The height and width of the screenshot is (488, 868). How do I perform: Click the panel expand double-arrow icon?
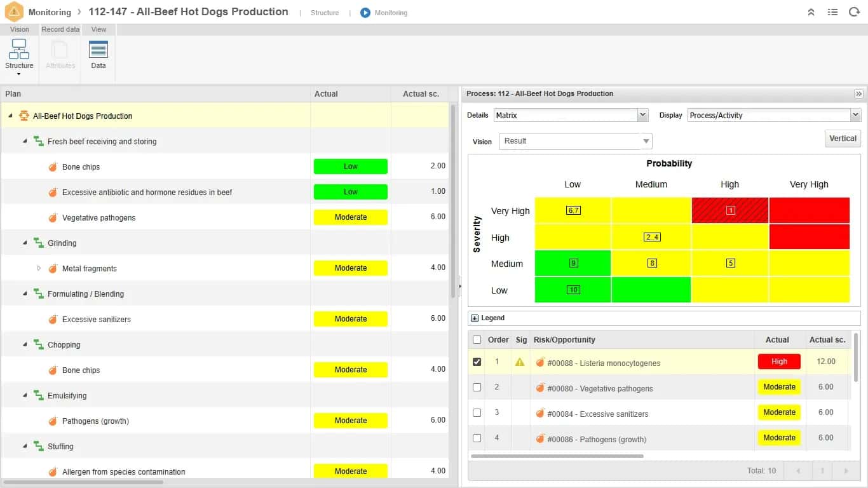858,93
